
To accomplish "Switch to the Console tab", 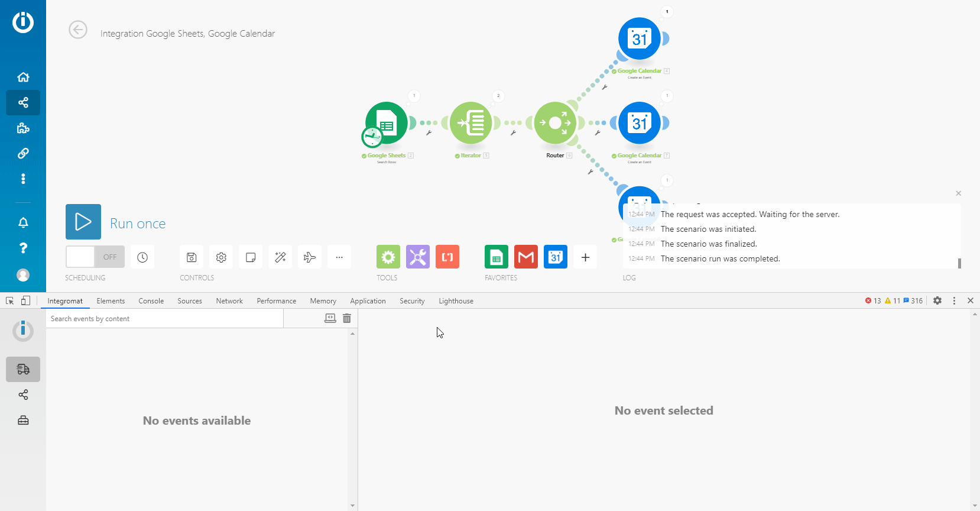I will point(151,301).
